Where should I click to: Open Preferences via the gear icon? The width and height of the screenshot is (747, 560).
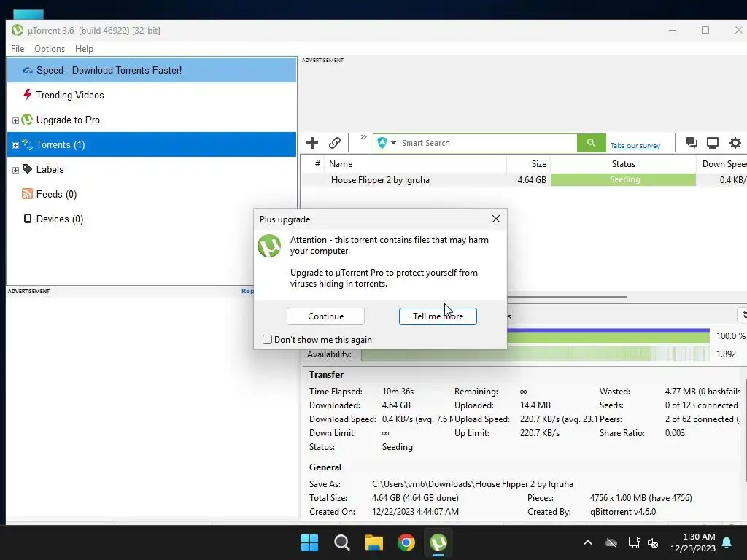[x=735, y=143]
